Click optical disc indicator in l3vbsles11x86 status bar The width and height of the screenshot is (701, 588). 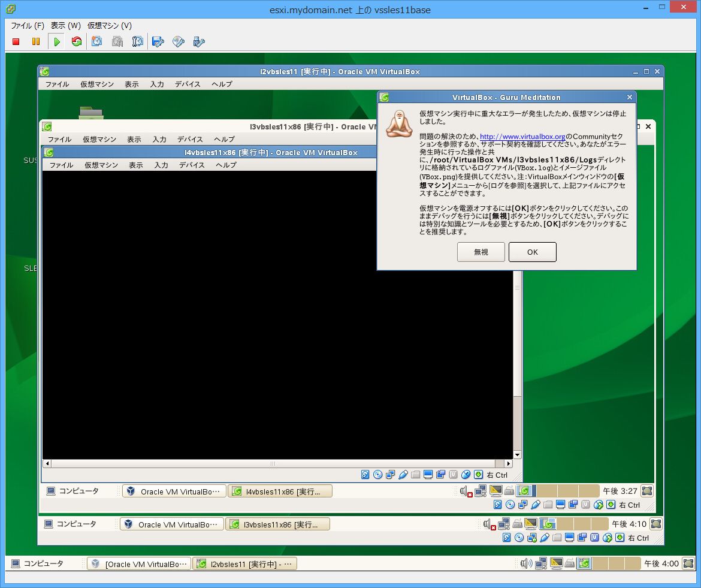coord(510,505)
